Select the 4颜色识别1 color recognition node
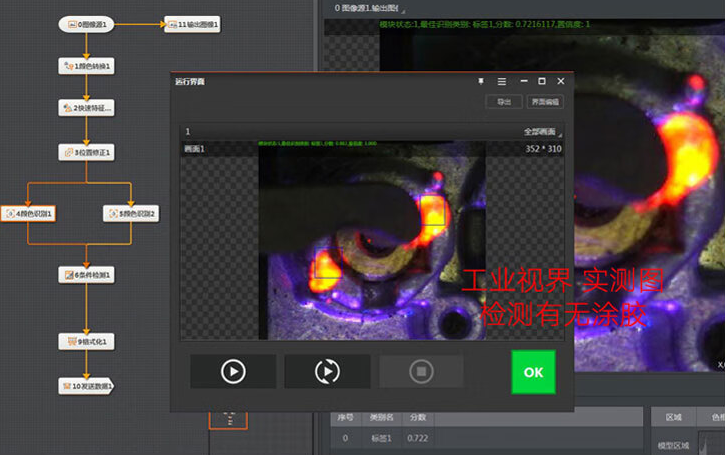Screen dimensions: 725x455 [x=28, y=213]
